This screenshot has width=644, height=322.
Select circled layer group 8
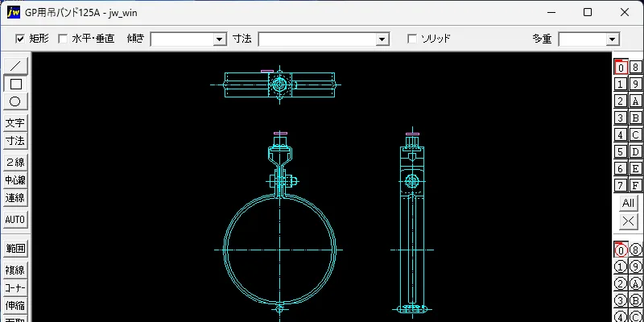coord(635,250)
